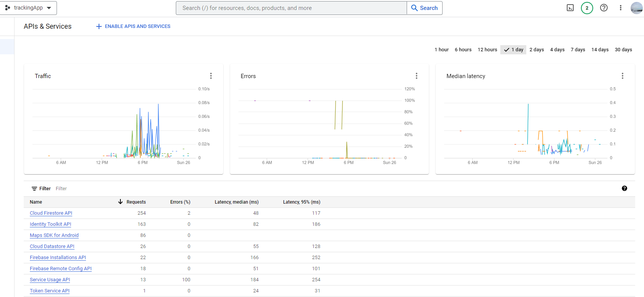
Task: Activate Cloud Shell terminal icon
Action: (x=570, y=8)
